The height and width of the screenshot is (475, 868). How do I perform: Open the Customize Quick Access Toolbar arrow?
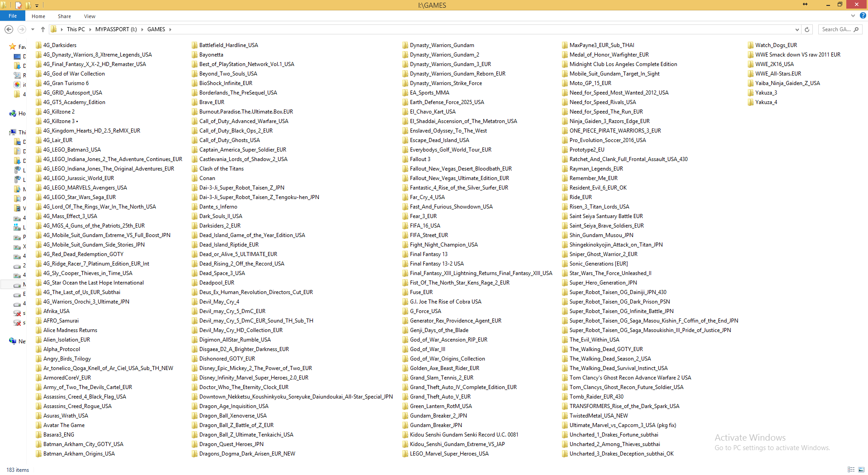click(x=37, y=5)
